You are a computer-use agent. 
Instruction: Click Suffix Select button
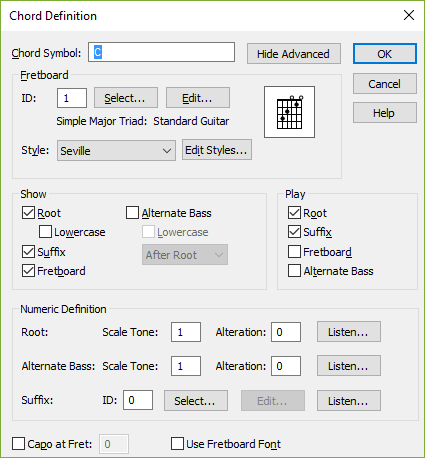point(196,401)
